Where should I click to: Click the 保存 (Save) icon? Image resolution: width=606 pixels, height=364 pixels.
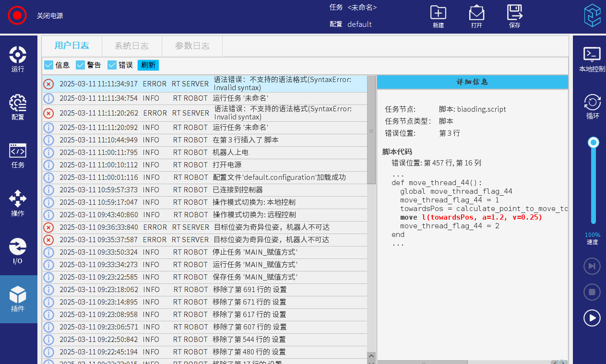514,17
